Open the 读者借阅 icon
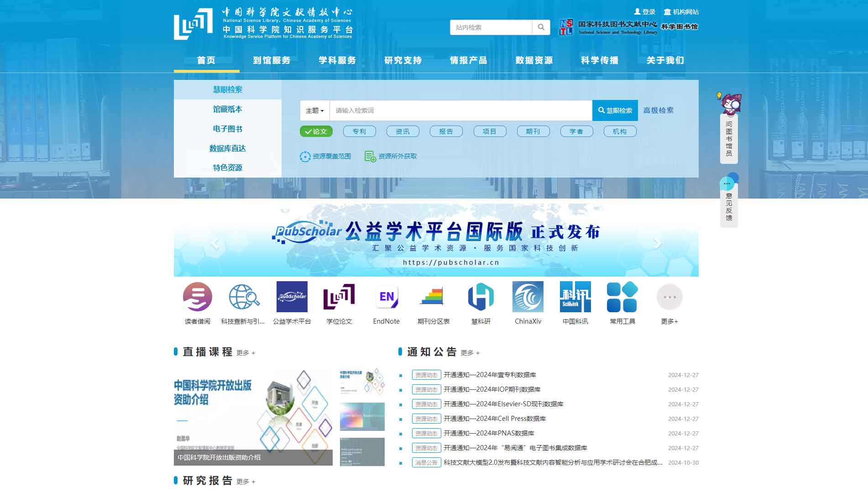 point(198,297)
